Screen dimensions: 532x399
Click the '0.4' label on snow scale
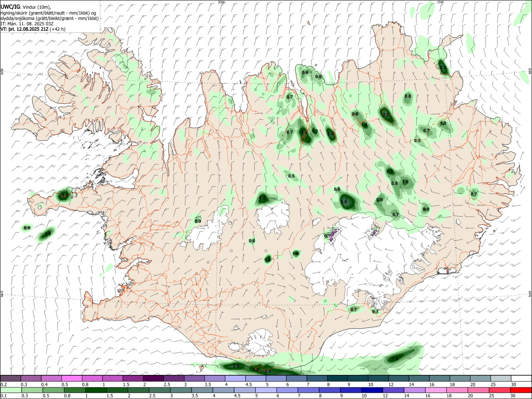click(x=44, y=384)
